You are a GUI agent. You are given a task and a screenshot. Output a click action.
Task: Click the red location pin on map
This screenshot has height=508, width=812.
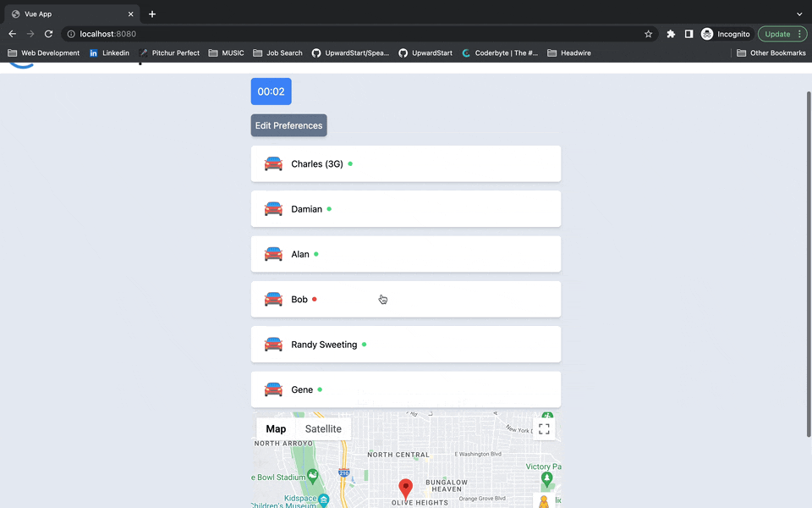[405, 488]
